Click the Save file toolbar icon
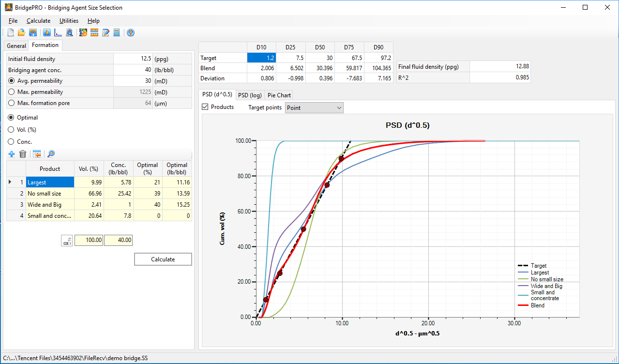This screenshot has width=619, height=364. [33, 33]
